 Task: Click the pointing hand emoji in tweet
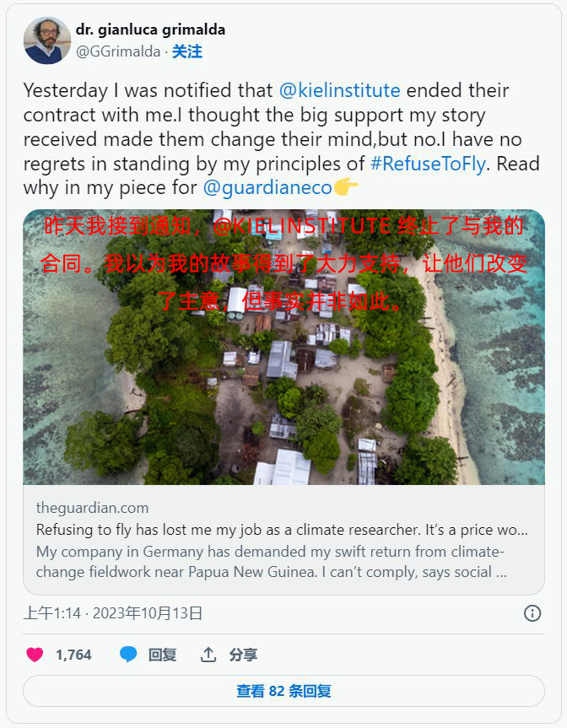pos(346,187)
